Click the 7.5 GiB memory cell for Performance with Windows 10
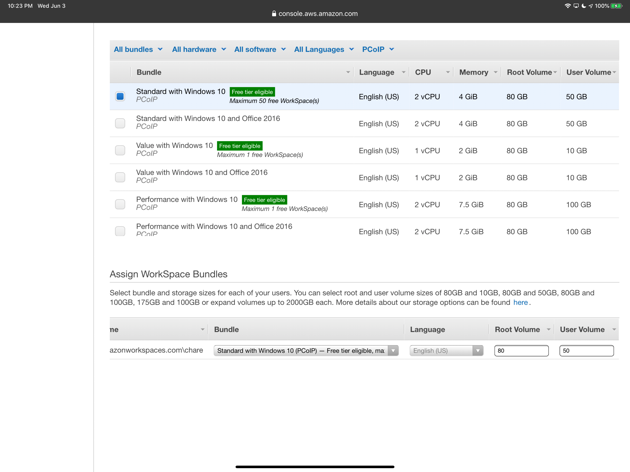The image size is (630, 472). 471,204
